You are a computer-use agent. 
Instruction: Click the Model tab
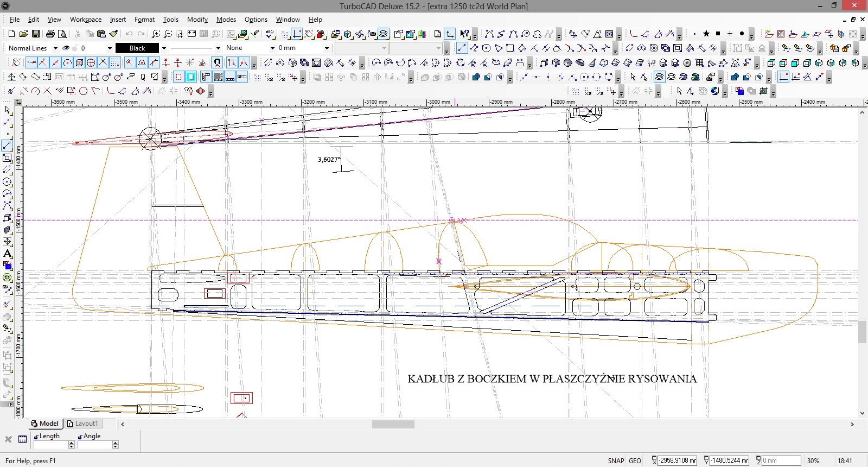[44, 424]
